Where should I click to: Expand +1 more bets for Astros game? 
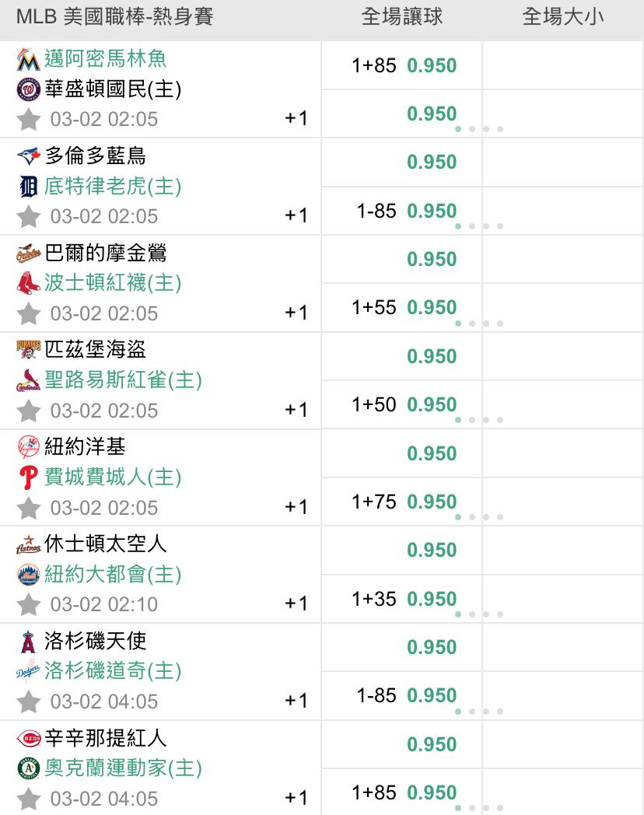click(296, 603)
